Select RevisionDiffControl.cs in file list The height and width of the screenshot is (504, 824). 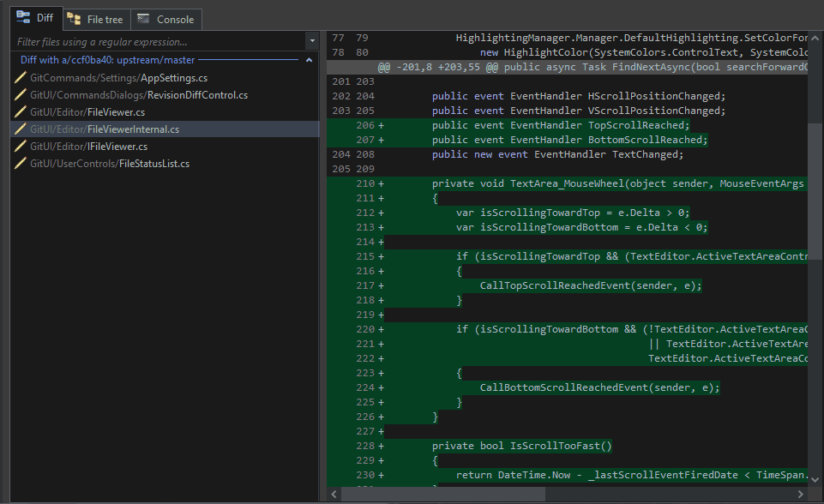click(165, 95)
